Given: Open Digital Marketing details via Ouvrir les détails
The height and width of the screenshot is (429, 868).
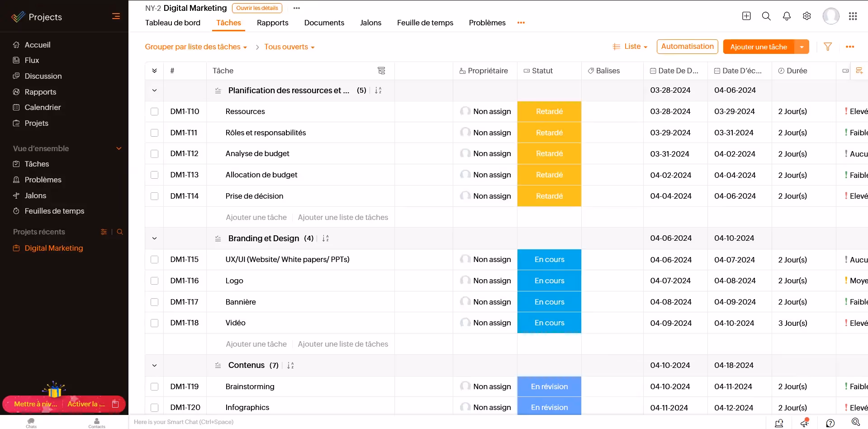Looking at the screenshot, I should point(257,8).
